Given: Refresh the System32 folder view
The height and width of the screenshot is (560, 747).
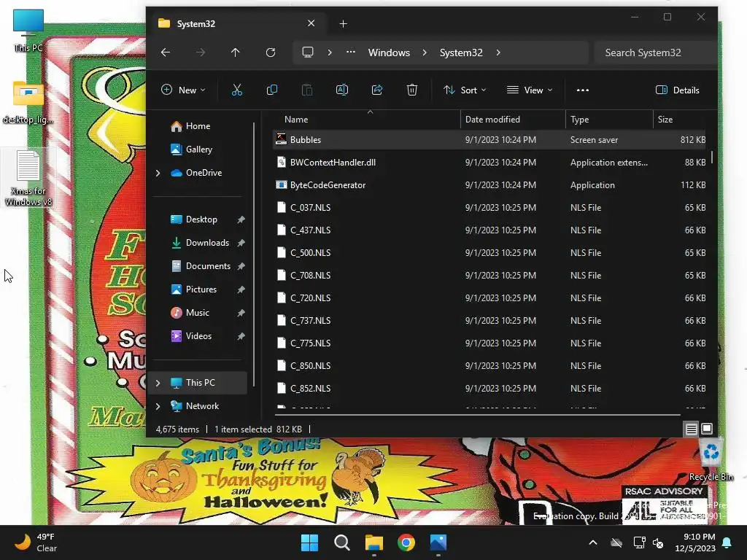Looking at the screenshot, I should [271, 52].
